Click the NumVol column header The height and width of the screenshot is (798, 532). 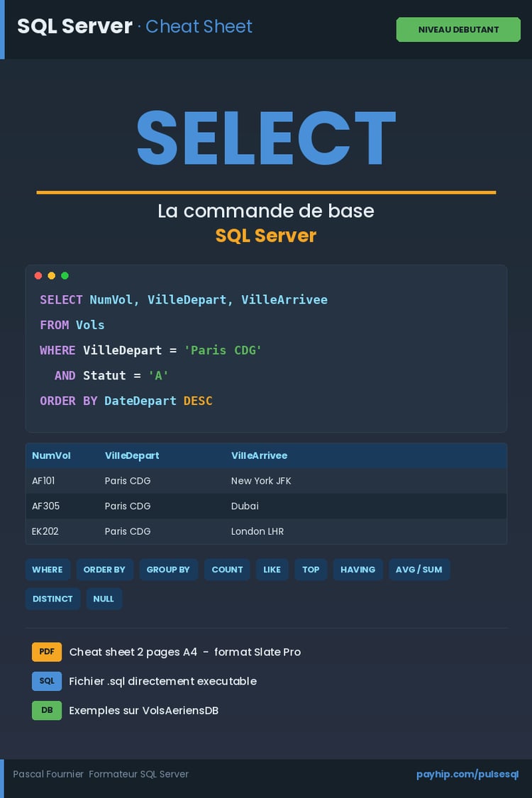click(x=51, y=455)
